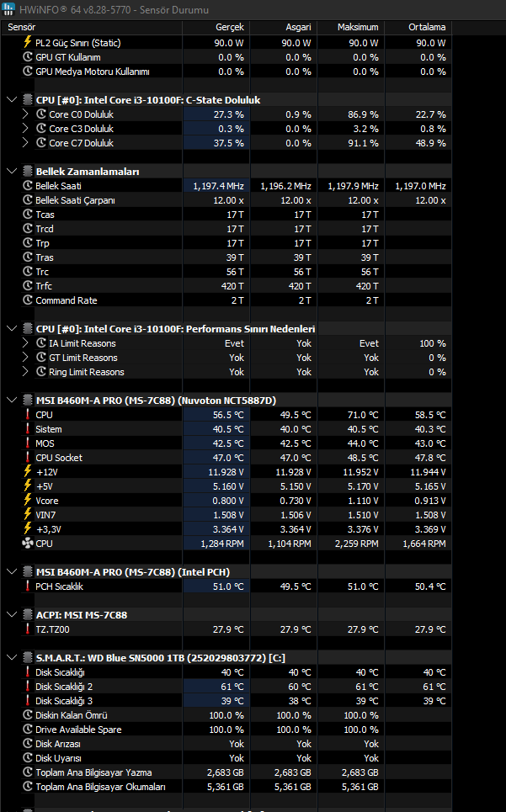
Task: Select the Bellek Saati row label
Action: pos(59,185)
